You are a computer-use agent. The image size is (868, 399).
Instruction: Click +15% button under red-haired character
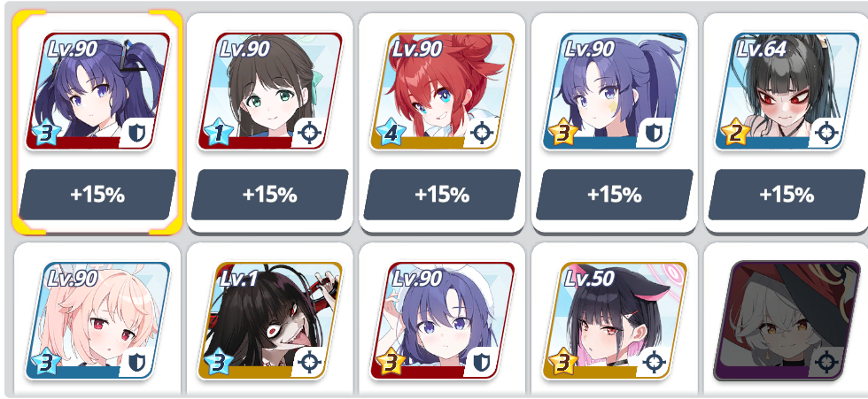[442, 195]
